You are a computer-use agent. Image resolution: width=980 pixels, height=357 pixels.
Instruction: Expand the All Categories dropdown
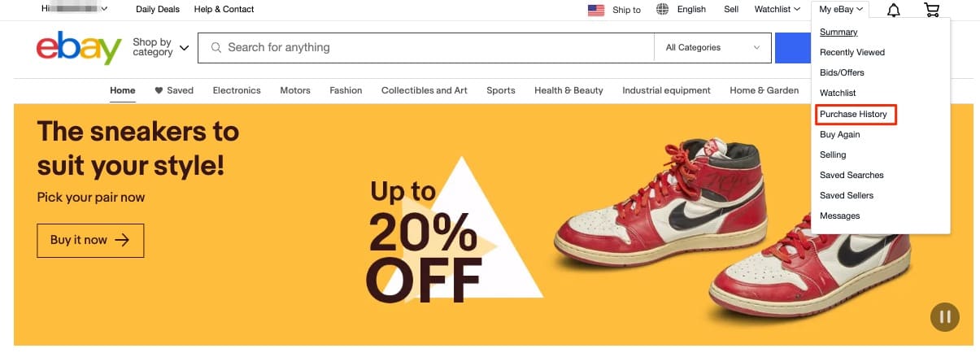tap(712, 48)
